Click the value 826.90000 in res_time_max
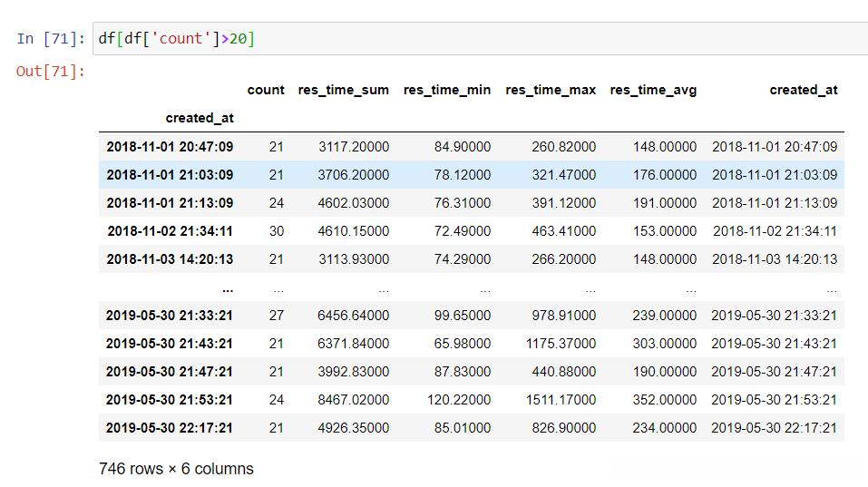 tap(564, 428)
